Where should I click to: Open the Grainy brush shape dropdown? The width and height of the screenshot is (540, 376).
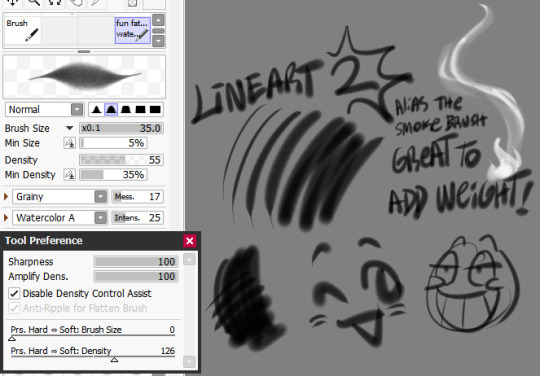pos(60,197)
